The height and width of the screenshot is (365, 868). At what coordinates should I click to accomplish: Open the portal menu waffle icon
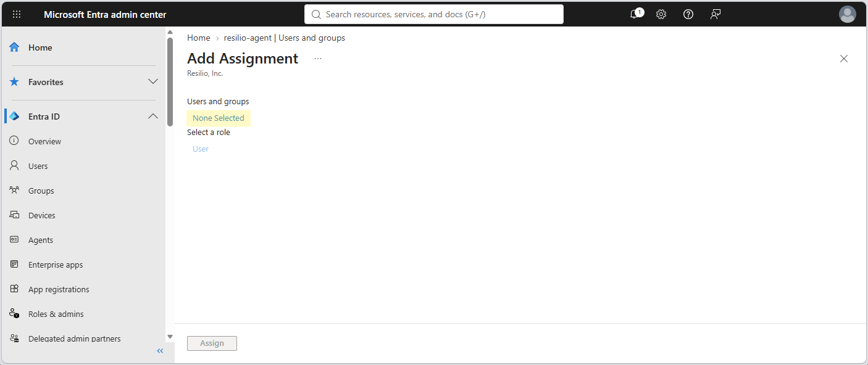click(17, 14)
